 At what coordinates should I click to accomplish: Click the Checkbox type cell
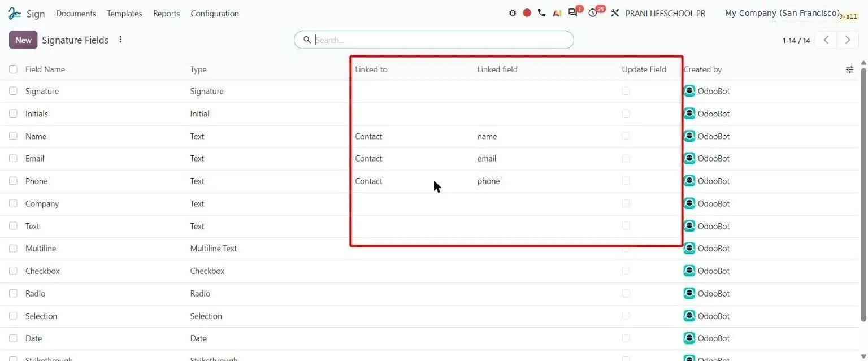(207, 271)
